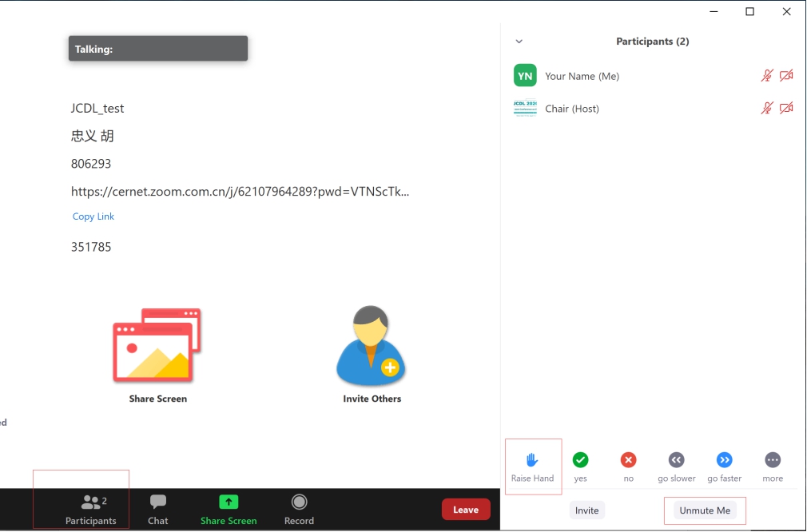Viewport: 807px width, 532px height.
Task: Open the Chat panel
Action: click(x=158, y=509)
